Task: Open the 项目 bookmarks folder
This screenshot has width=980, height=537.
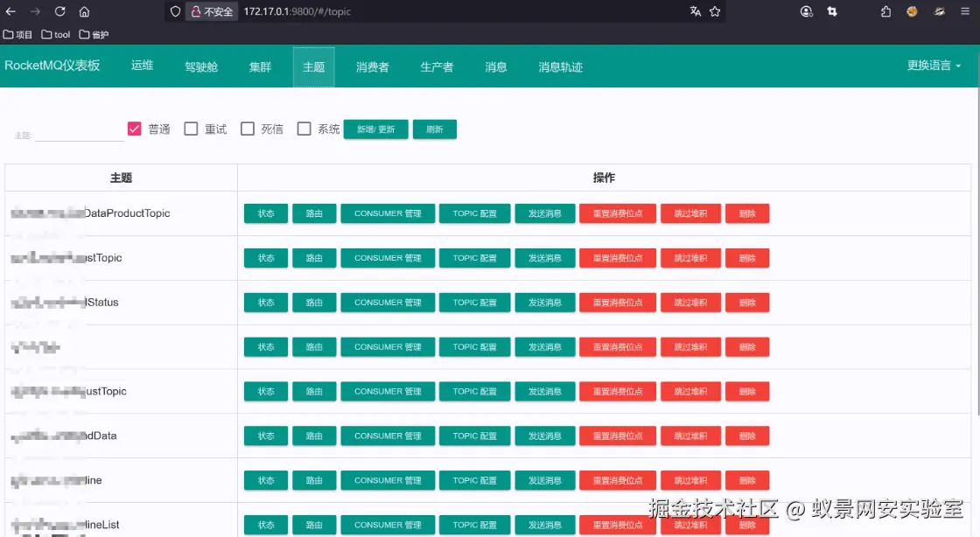Action: click(17, 34)
